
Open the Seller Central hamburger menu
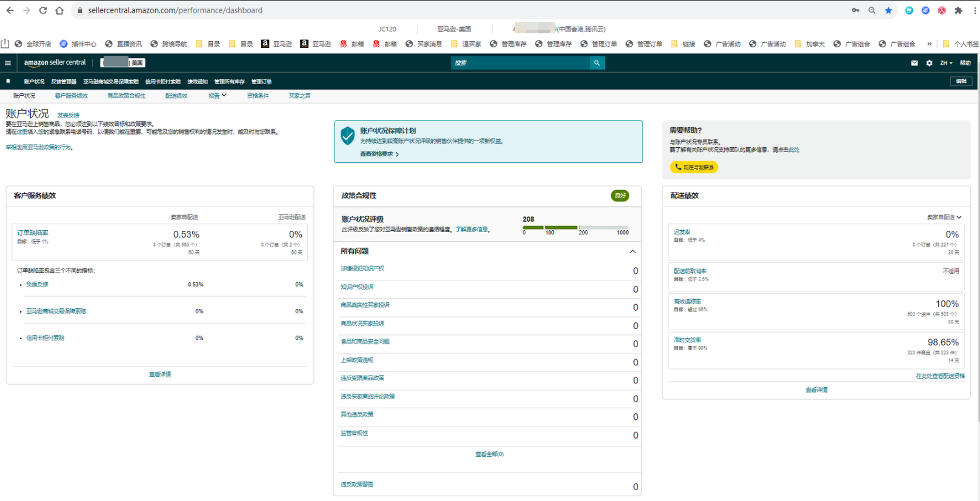8,63
